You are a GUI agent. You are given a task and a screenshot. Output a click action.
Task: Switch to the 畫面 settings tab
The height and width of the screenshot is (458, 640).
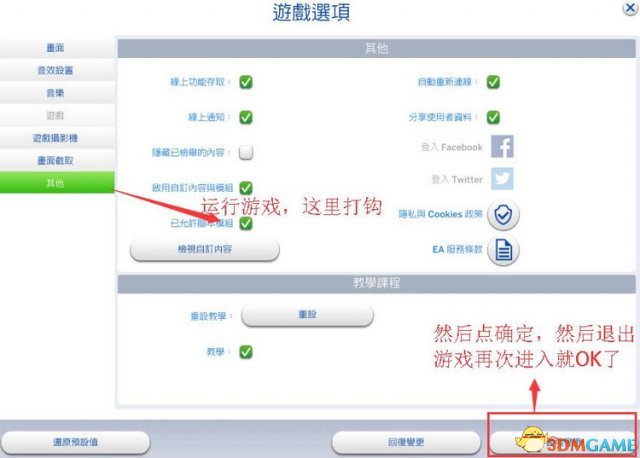[x=57, y=48]
